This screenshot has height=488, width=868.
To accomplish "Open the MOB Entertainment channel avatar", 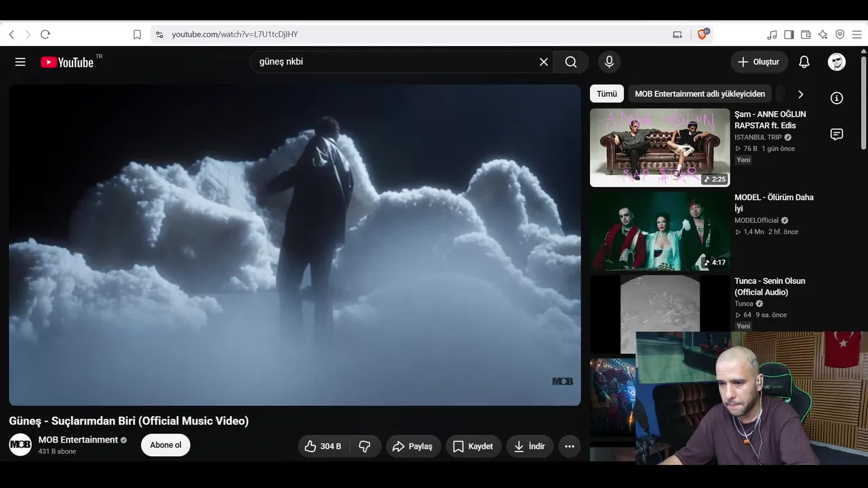I will coord(20,445).
